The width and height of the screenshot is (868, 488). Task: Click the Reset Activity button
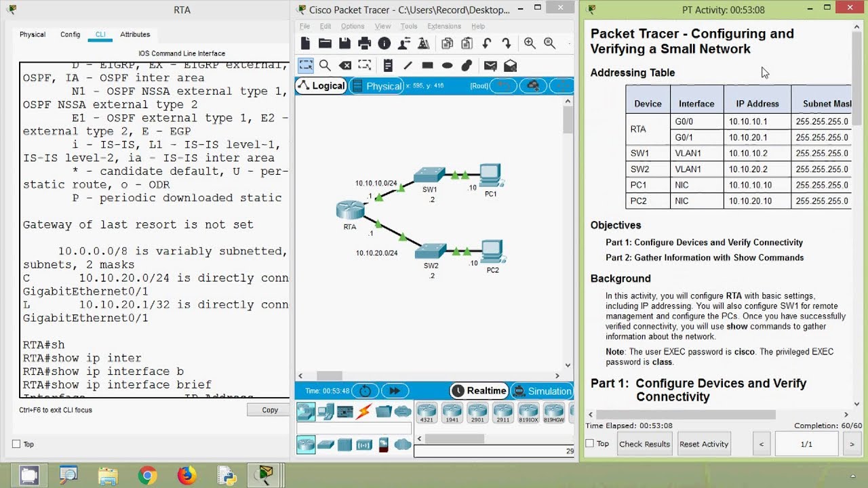(x=704, y=445)
